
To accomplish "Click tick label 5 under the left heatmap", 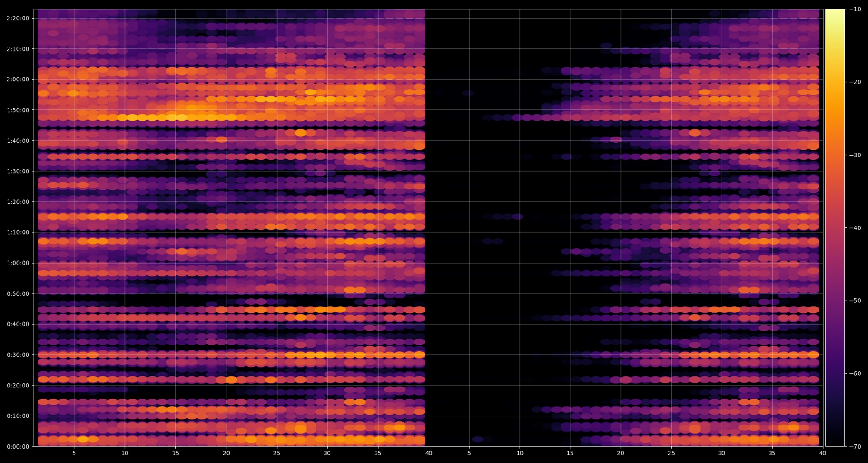I will tap(74, 453).
